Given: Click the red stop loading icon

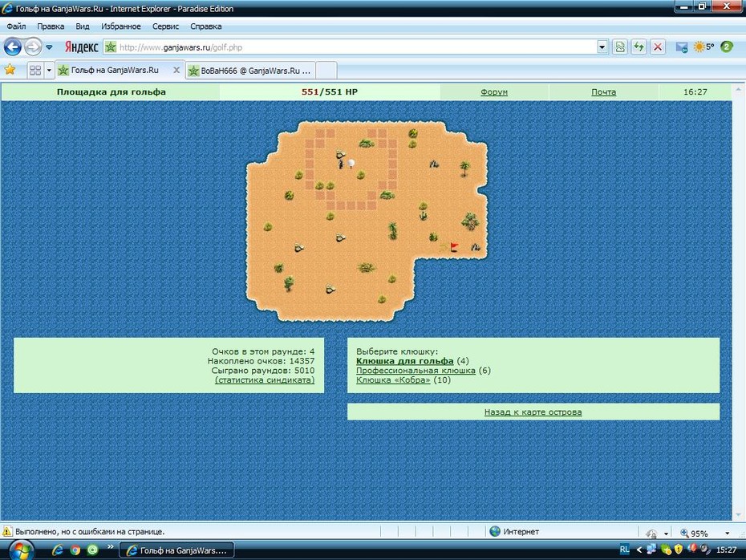Looking at the screenshot, I should [x=658, y=47].
